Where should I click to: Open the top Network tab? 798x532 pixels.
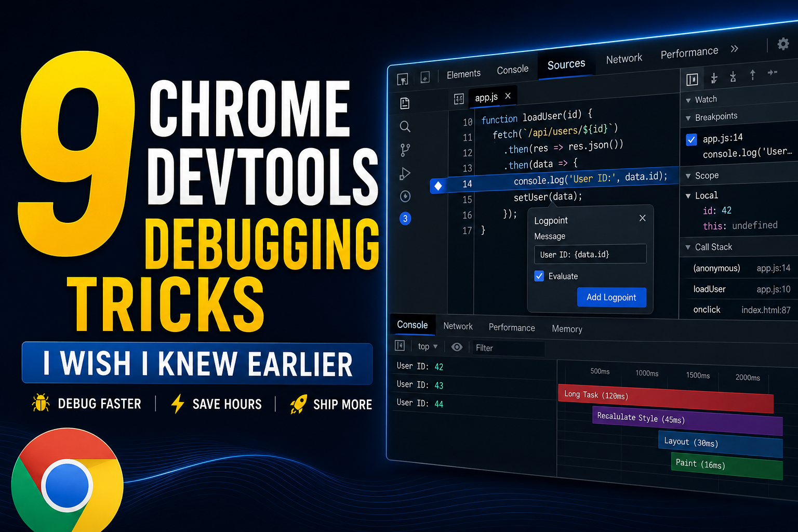(624, 59)
